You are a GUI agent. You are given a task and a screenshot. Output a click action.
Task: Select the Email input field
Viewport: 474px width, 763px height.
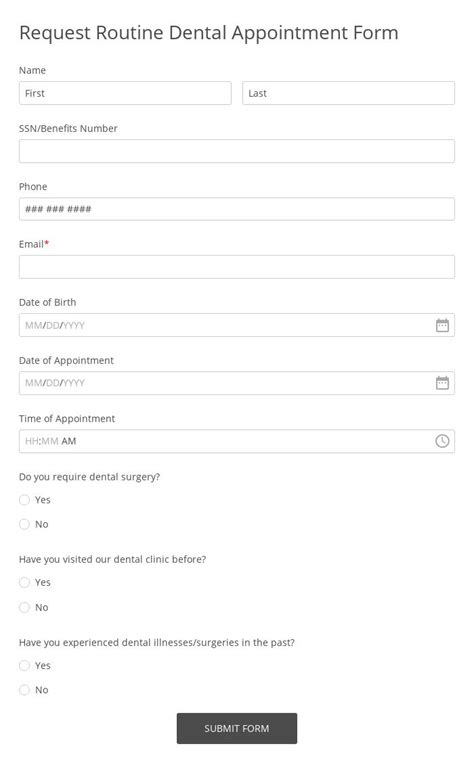click(x=237, y=267)
